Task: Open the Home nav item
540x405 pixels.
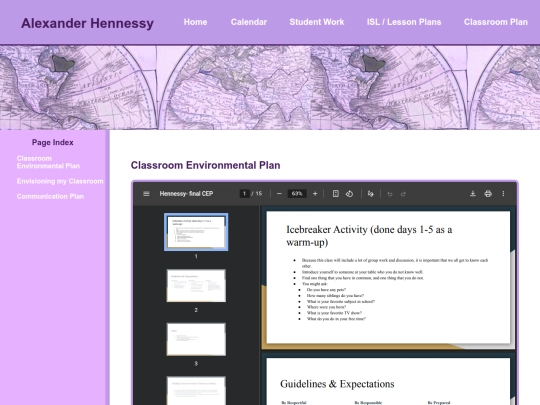Action: [x=195, y=22]
